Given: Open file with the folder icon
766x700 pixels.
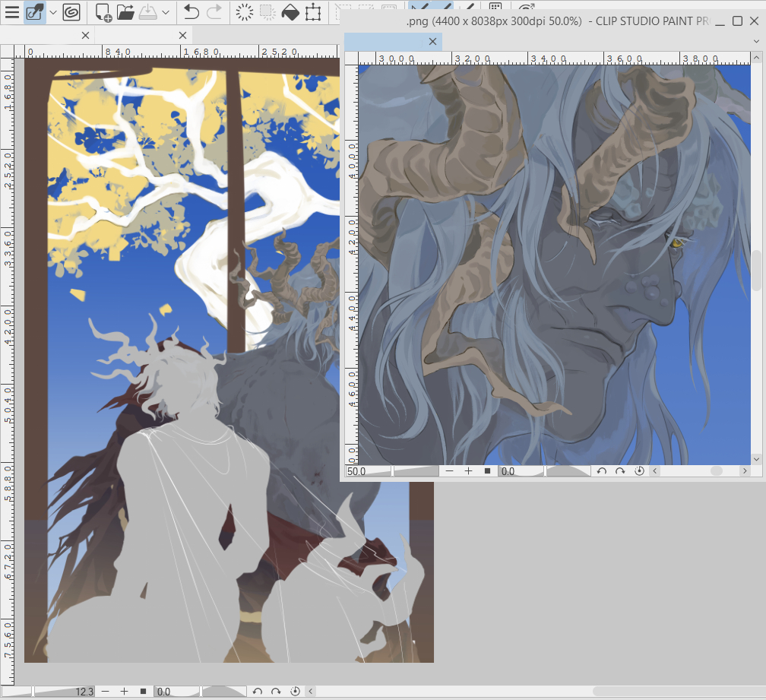Looking at the screenshot, I should [125, 12].
